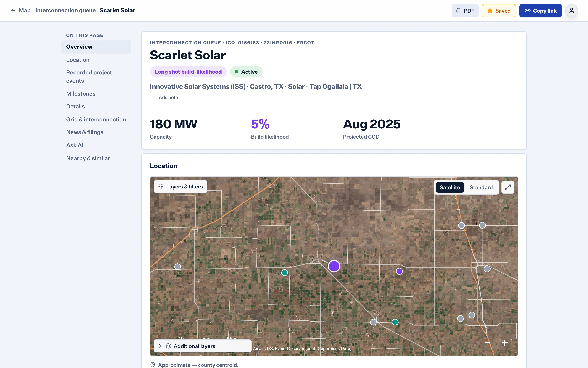
Task: Click the Aug 2025 projected COD value
Action: pyautogui.click(x=372, y=124)
